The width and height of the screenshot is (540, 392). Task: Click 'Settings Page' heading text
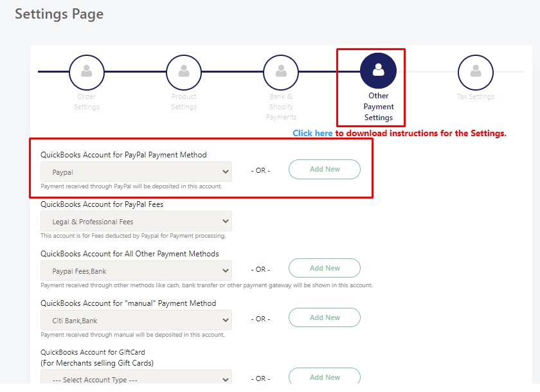coord(59,14)
